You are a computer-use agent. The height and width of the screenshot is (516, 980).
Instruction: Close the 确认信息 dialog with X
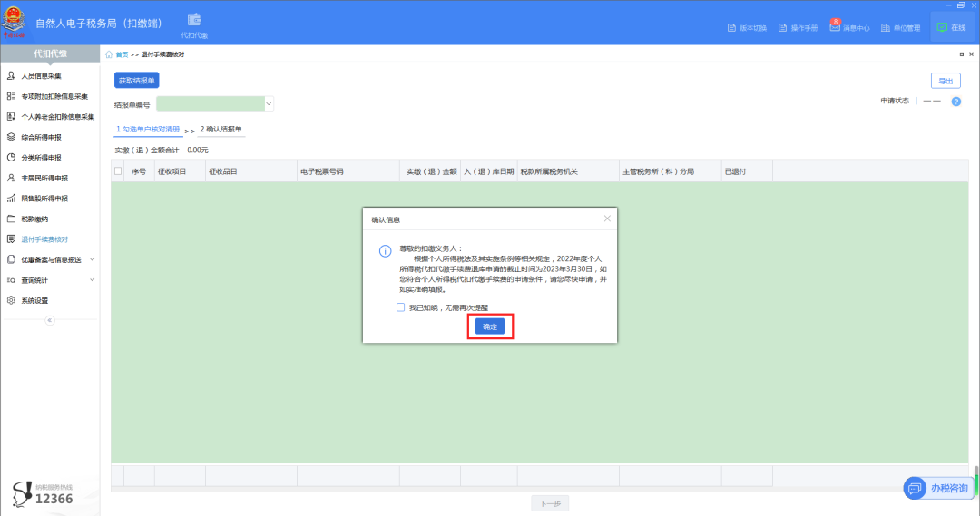point(608,219)
